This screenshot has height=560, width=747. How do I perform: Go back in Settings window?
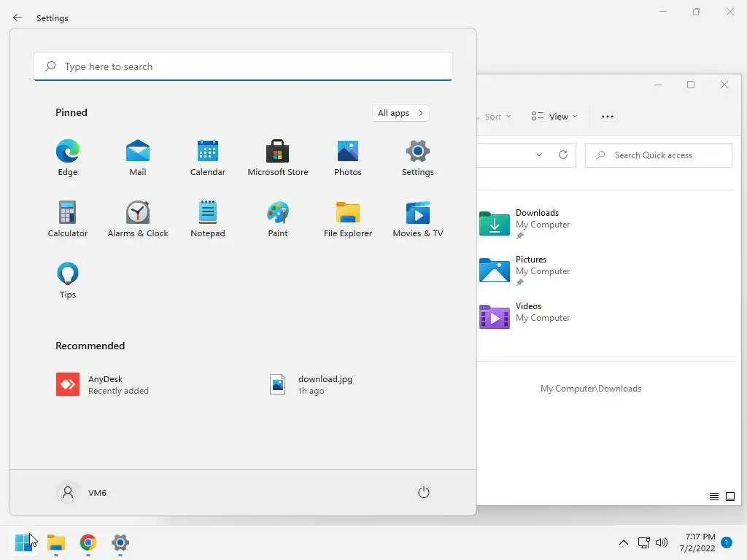(18, 17)
